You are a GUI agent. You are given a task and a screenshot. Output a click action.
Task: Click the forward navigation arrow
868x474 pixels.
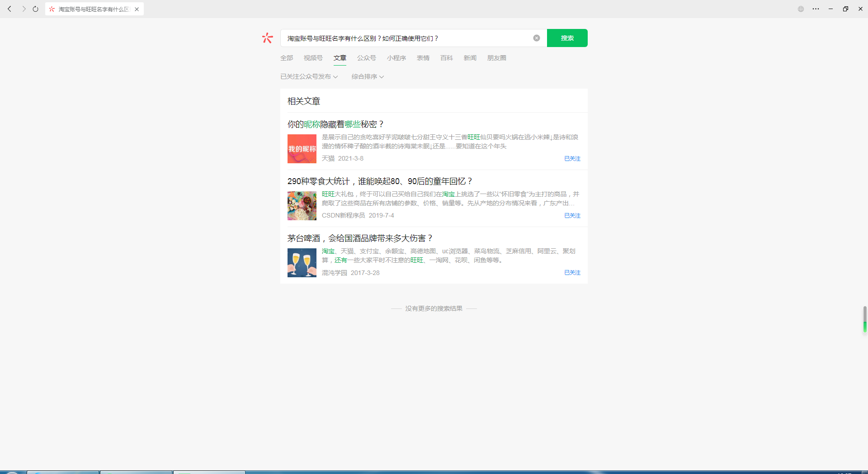24,9
